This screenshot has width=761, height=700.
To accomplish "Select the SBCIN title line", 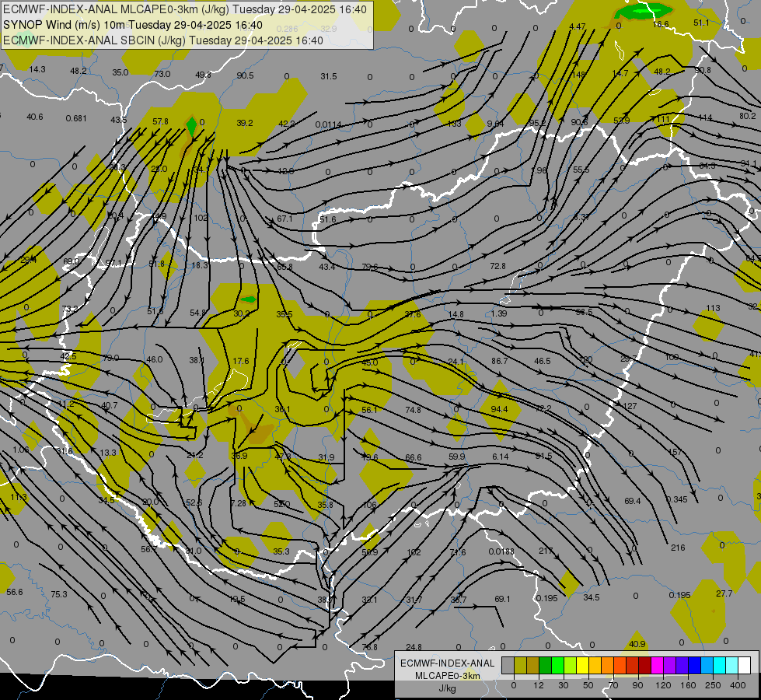I will [163, 40].
